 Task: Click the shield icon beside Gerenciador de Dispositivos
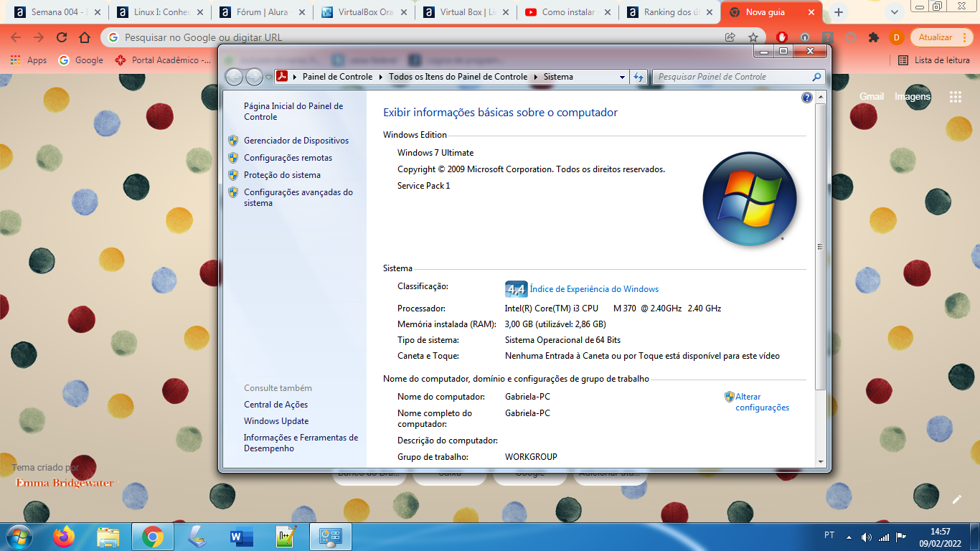pos(233,141)
